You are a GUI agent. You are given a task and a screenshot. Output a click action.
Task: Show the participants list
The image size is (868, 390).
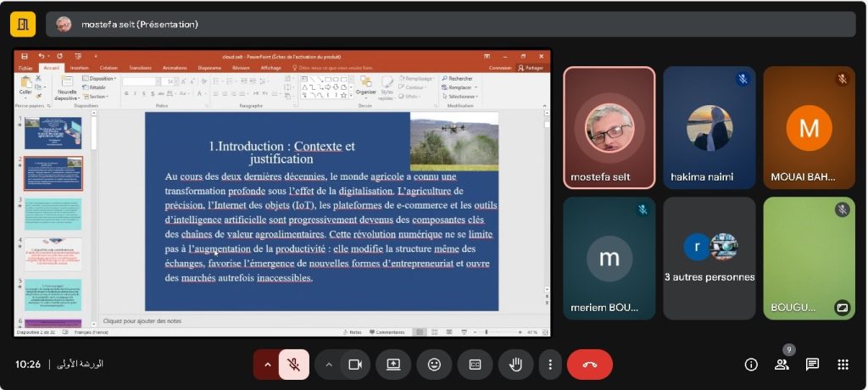782,365
